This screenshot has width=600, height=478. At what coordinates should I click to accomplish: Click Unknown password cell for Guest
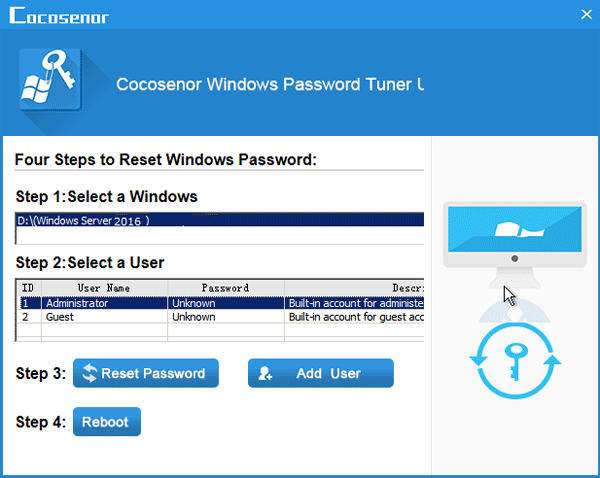(226, 317)
